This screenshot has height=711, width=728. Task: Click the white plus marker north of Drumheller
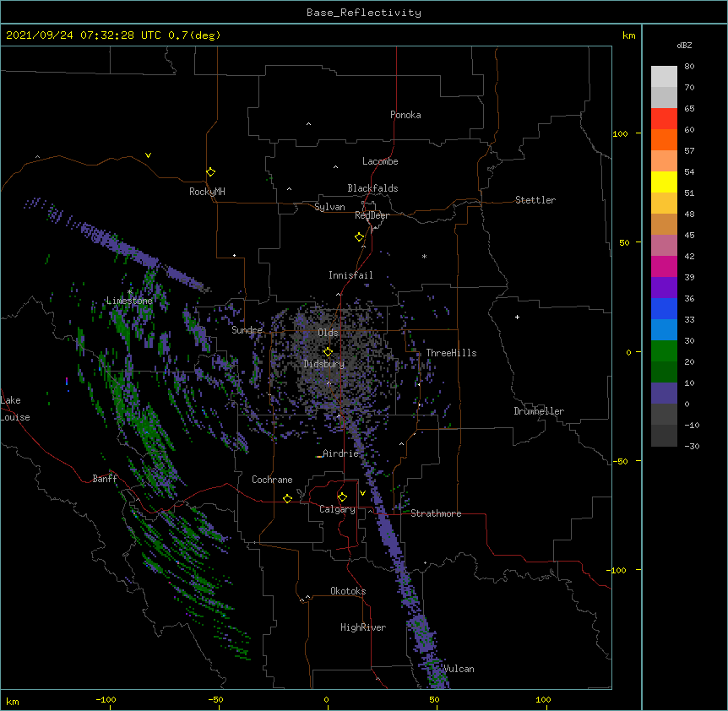pyautogui.click(x=517, y=317)
